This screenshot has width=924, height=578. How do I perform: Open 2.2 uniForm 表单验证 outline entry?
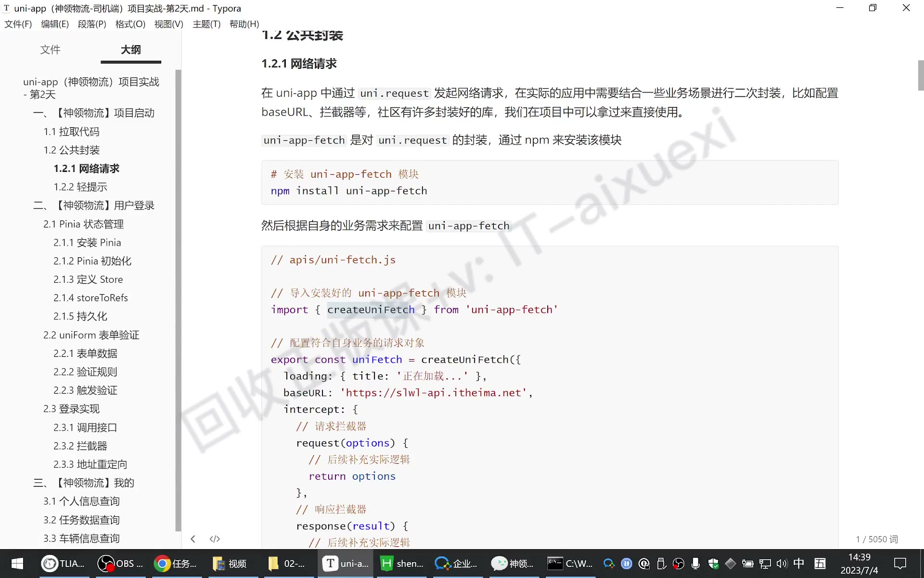91,335
